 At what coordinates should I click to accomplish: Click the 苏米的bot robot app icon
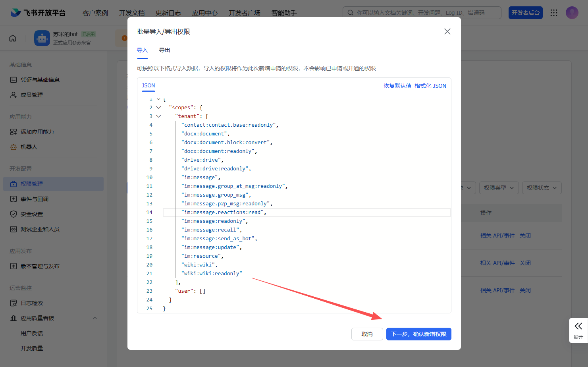pos(42,38)
